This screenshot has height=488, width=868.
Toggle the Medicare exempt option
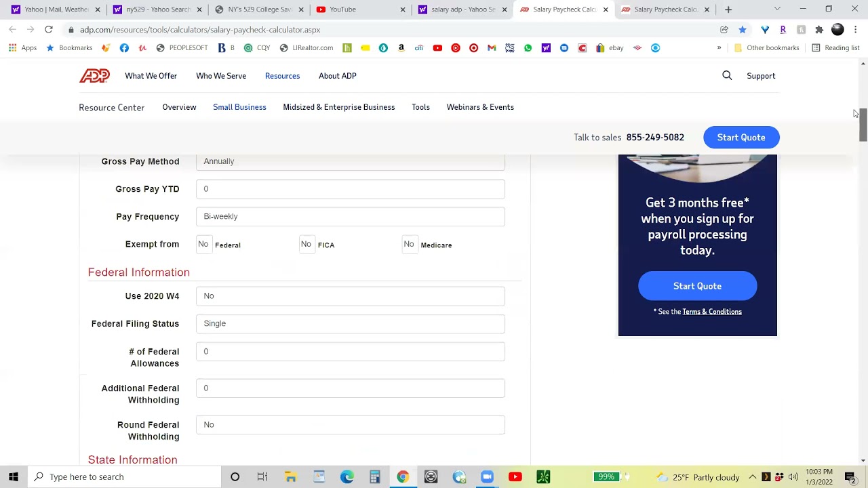(x=409, y=244)
